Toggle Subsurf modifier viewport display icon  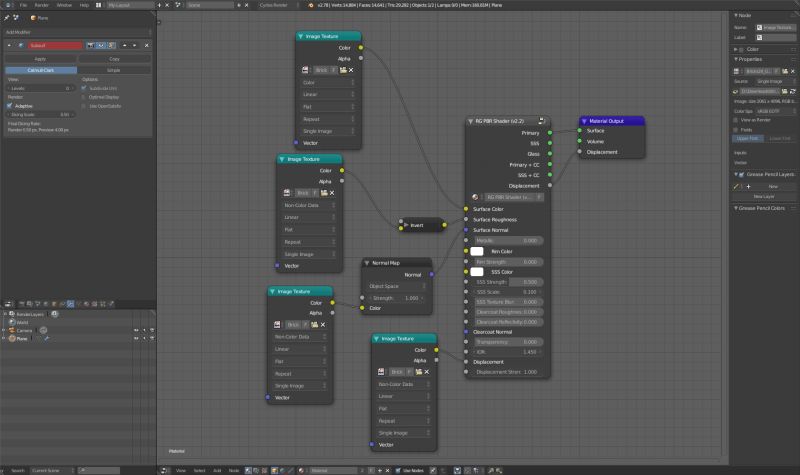pyautogui.click(x=101, y=45)
